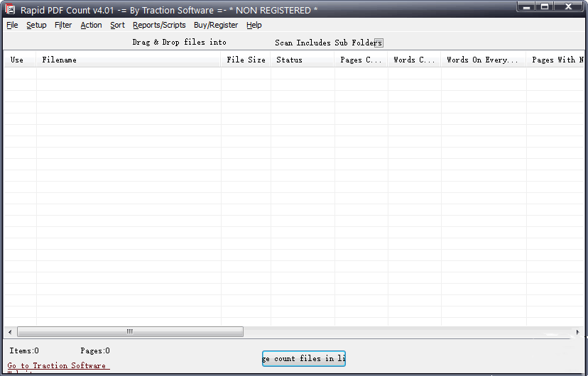588x376 pixels.
Task: Click the Rapid PDF Count app icon
Action: (10, 9)
